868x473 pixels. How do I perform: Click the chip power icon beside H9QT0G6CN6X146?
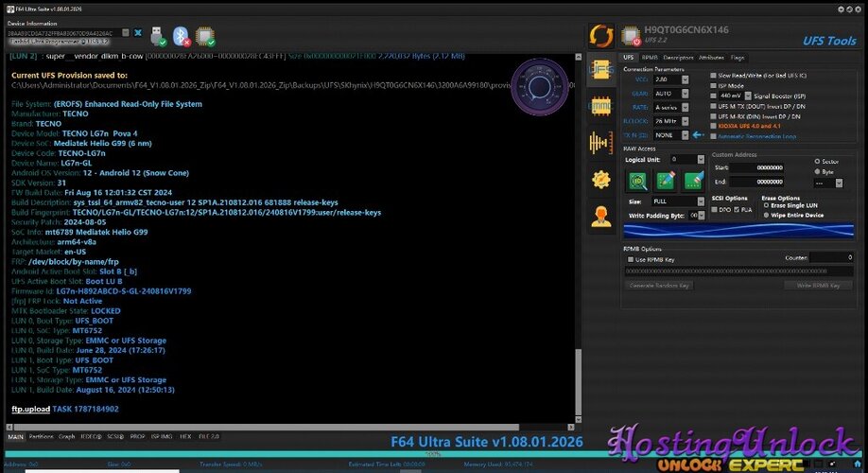coord(631,36)
